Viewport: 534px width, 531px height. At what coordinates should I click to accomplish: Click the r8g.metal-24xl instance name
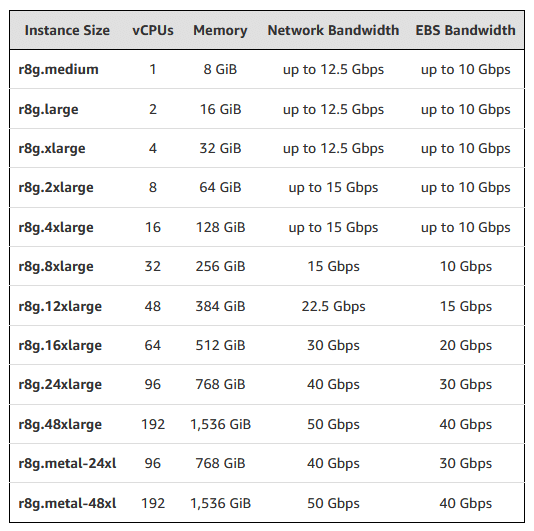(x=67, y=464)
